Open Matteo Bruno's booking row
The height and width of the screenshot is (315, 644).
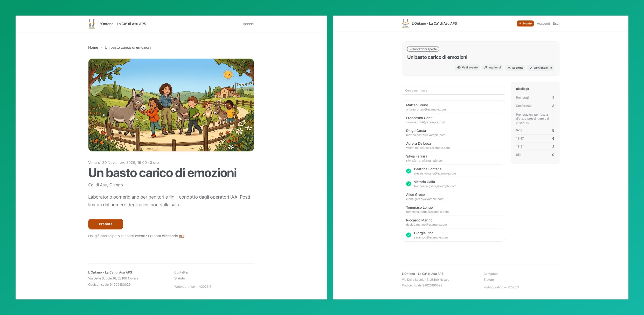pyautogui.click(x=453, y=107)
